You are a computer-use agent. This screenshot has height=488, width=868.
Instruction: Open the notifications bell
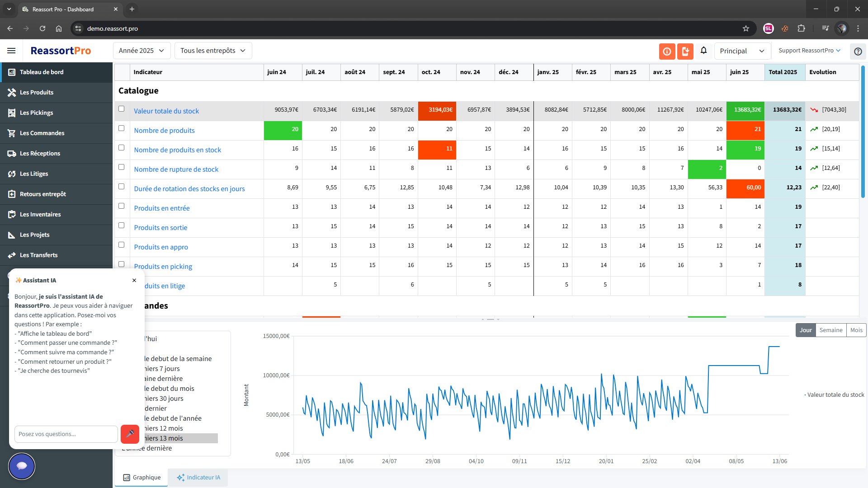click(703, 51)
